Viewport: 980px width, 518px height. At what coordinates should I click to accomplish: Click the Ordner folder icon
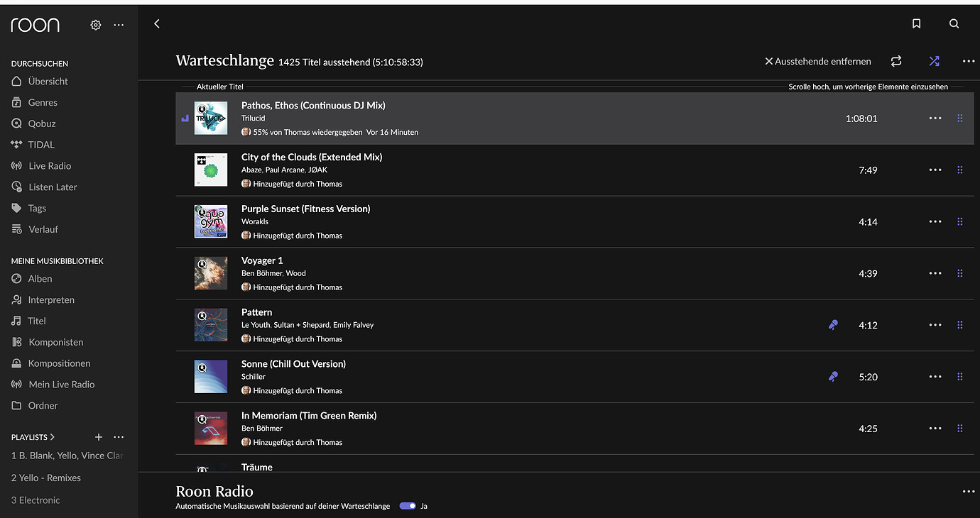[16, 406]
